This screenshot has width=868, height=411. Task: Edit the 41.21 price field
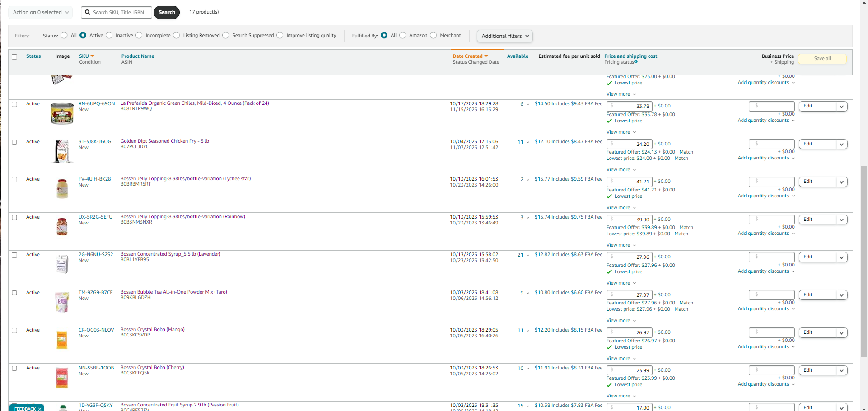point(630,182)
